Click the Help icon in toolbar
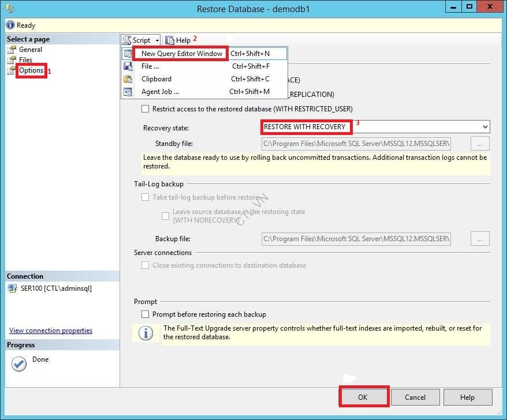This screenshot has width=507, height=420. [170, 40]
